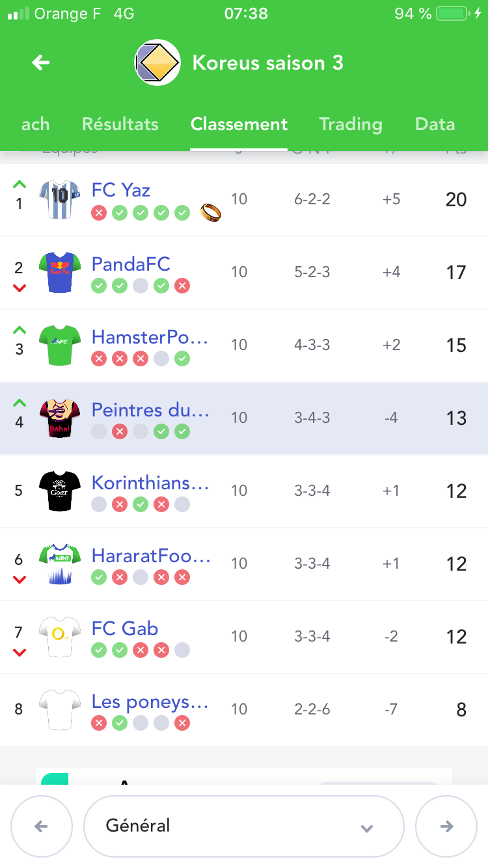
Task: Tap PandaFC's blue Red Bull jersey
Action: coord(59,272)
